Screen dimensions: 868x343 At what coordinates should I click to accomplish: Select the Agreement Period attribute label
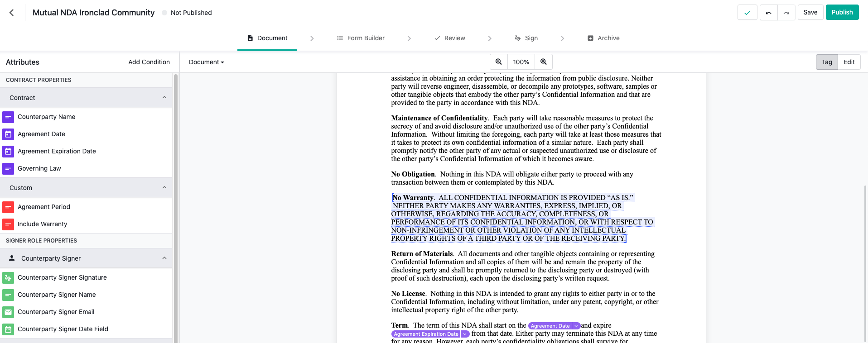pos(44,207)
